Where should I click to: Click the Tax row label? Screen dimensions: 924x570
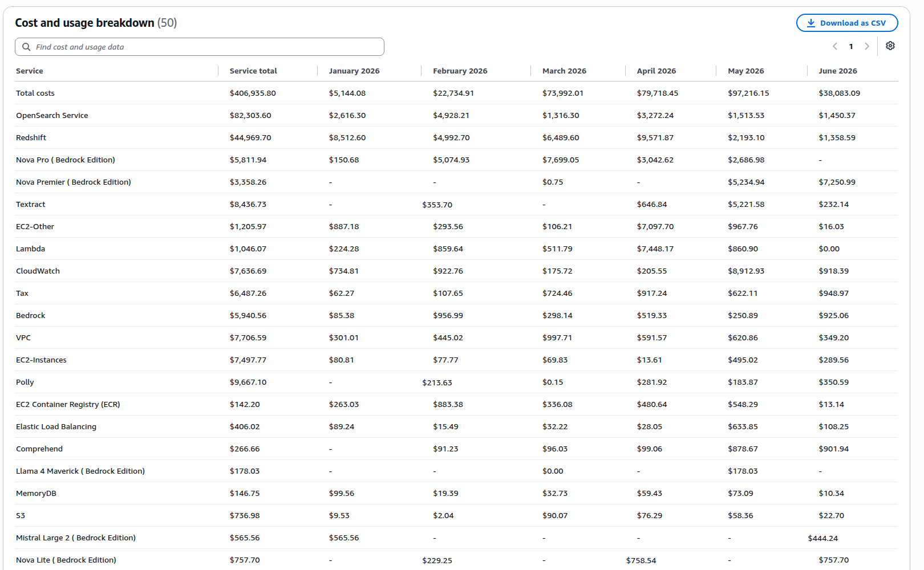22,293
